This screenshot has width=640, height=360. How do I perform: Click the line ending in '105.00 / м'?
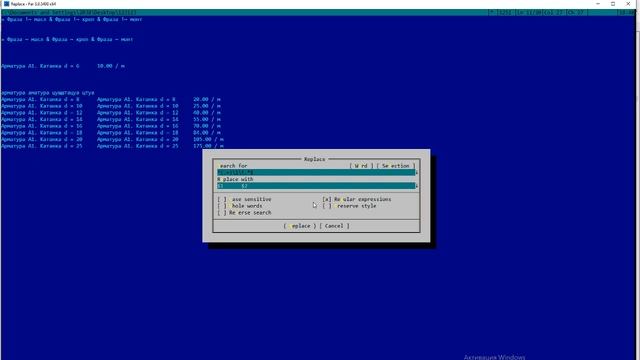(x=112, y=139)
